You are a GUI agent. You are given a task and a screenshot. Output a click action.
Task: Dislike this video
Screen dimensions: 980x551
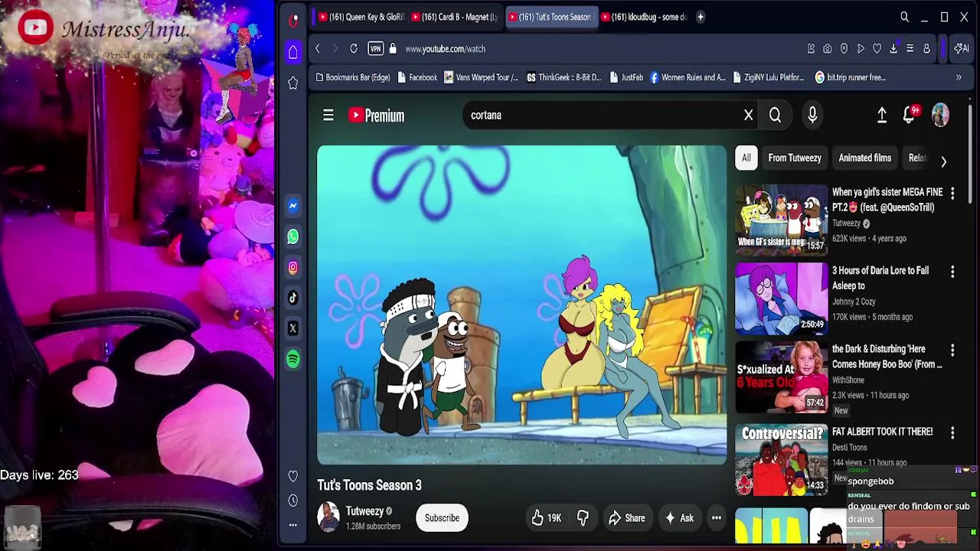(583, 518)
